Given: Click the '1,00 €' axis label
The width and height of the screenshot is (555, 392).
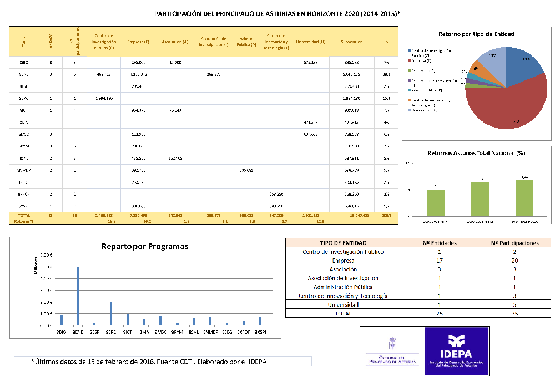Looking at the screenshot, I should [47, 314].
